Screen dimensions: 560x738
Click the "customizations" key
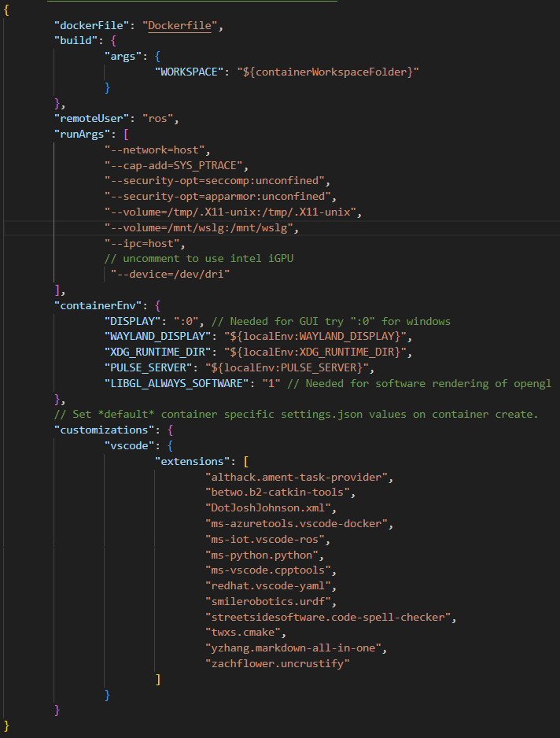click(x=102, y=430)
